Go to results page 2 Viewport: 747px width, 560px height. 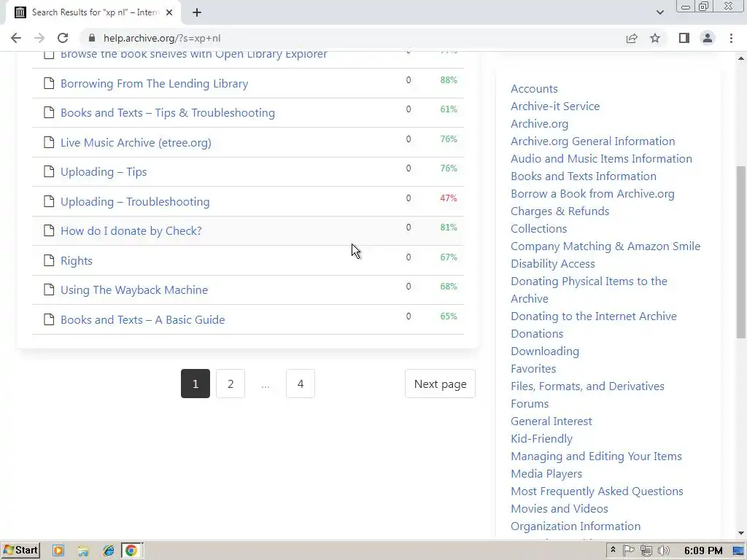pyautogui.click(x=231, y=384)
